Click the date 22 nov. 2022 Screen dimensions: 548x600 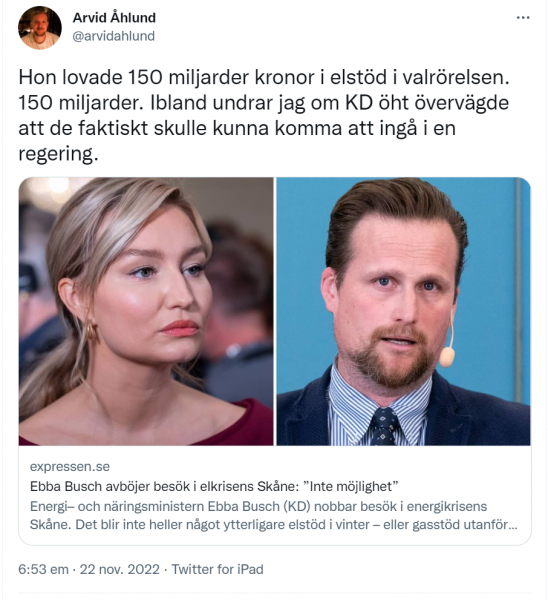[119, 569]
